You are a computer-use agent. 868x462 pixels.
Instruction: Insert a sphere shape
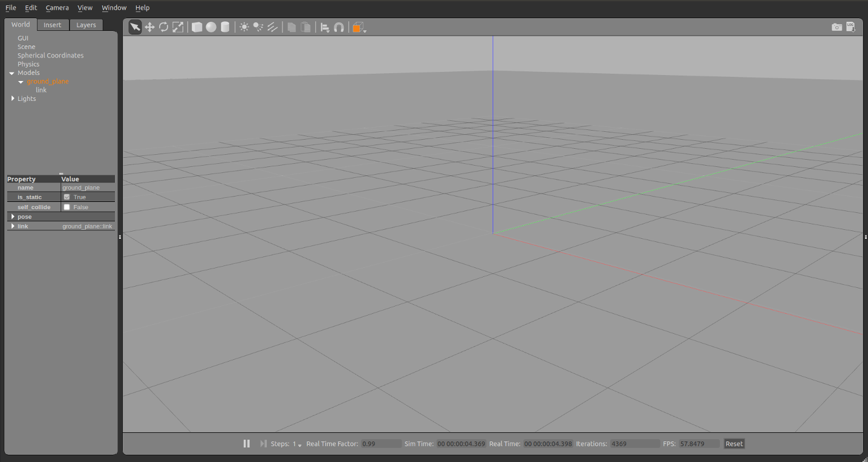(211, 27)
